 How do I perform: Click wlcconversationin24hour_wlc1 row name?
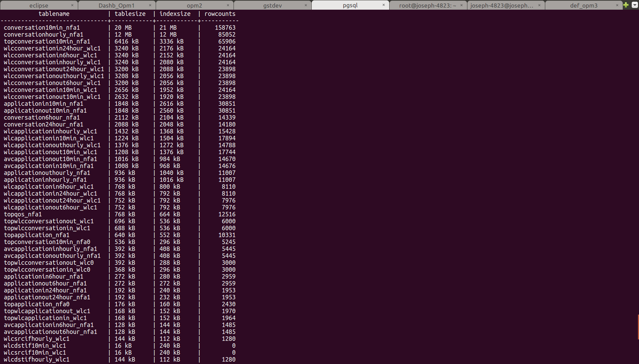tap(52, 48)
